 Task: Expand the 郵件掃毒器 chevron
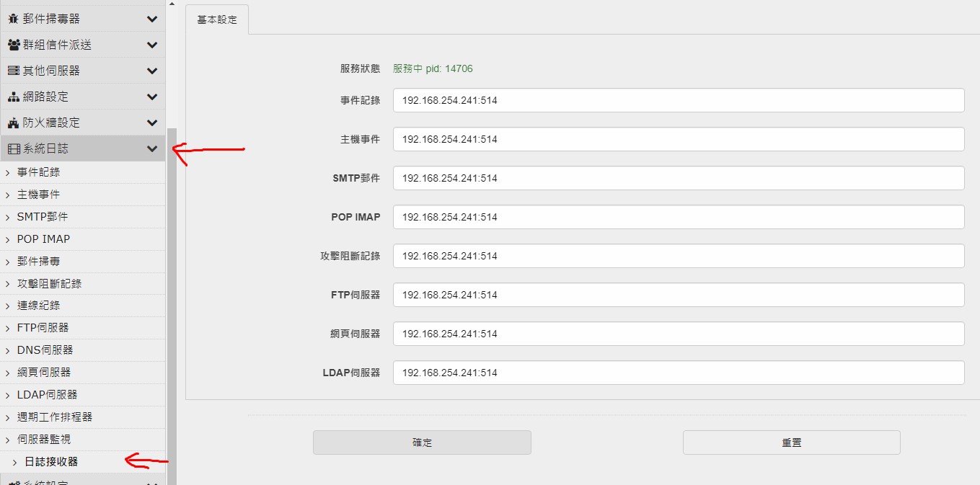[151, 19]
